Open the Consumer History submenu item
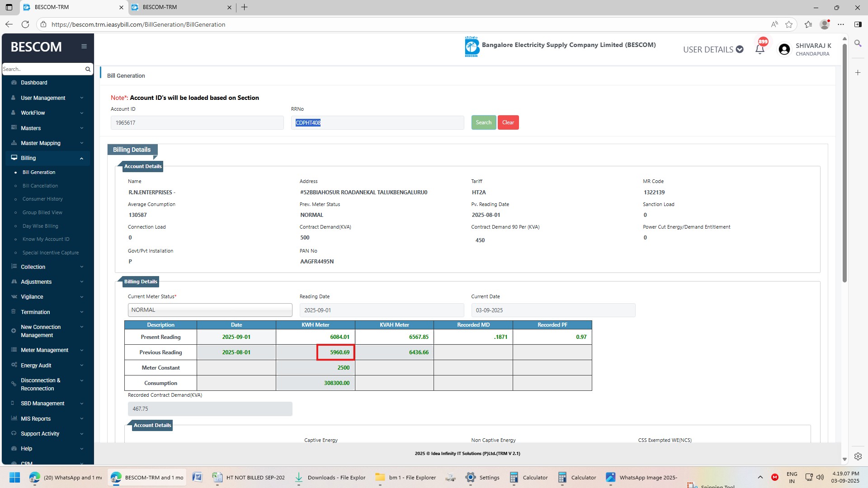The width and height of the screenshot is (868, 488). point(42,199)
